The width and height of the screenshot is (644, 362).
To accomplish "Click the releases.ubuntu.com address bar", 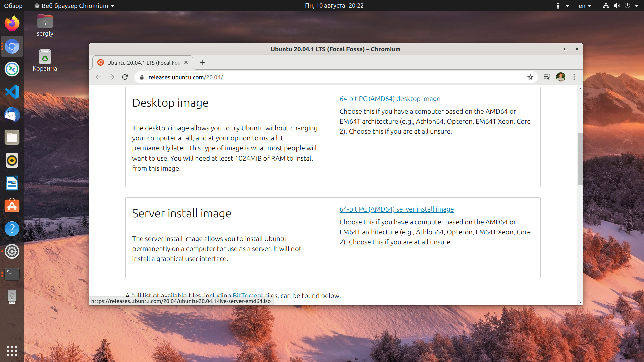I will click(335, 77).
